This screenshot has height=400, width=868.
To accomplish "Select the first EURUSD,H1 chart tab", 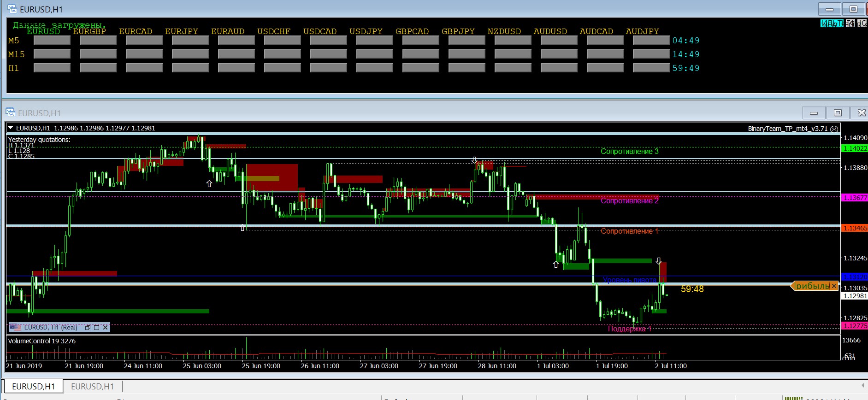I will coord(33,386).
